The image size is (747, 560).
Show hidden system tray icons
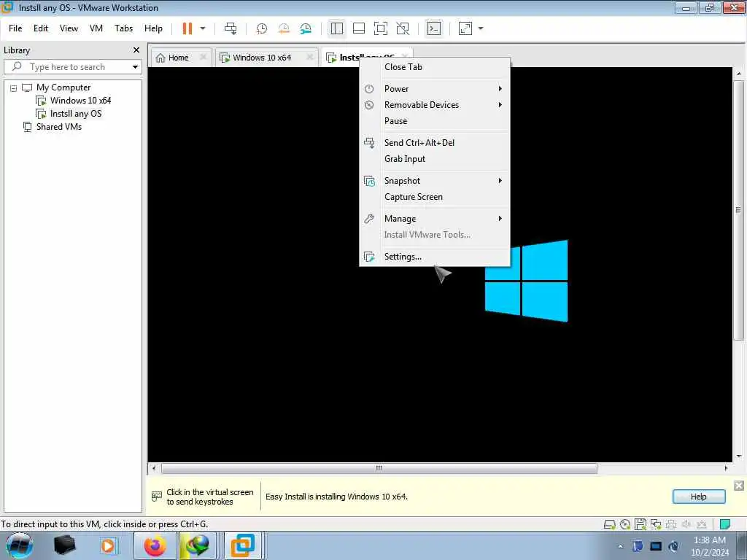click(620, 547)
